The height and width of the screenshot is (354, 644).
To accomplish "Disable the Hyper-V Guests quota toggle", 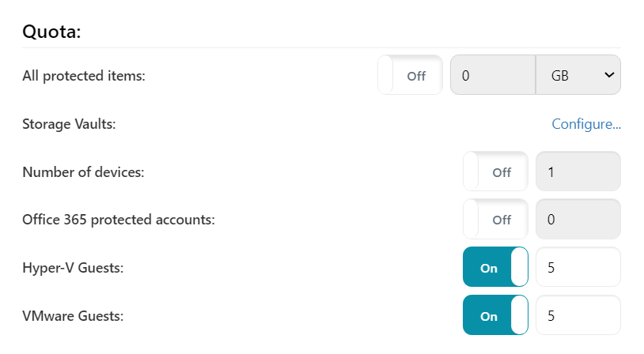I will [x=495, y=268].
